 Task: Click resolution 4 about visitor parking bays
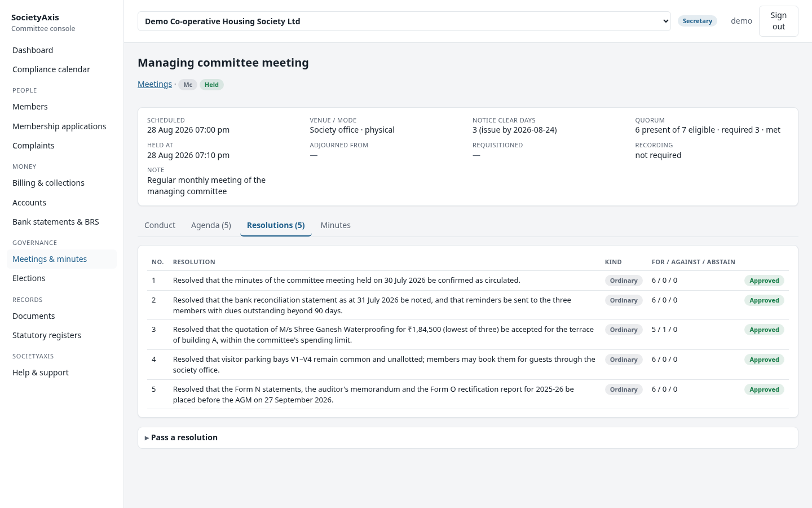(x=384, y=365)
